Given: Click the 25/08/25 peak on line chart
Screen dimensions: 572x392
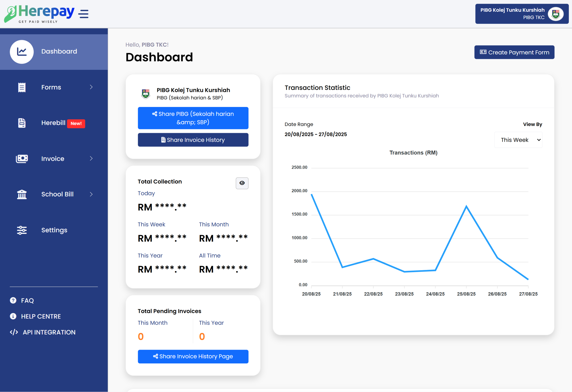Looking at the screenshot, I should click(466, 206).
